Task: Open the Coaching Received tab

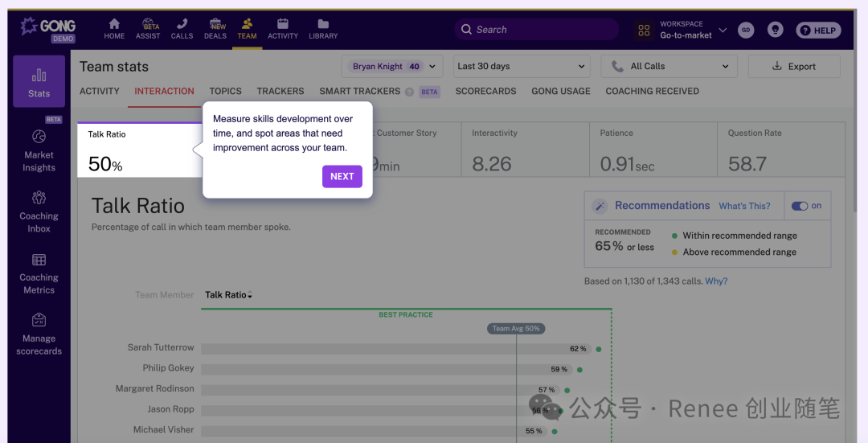Action: (x=652, y=92)
